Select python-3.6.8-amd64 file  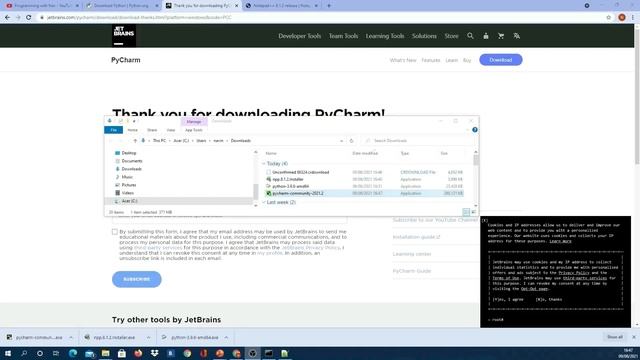click(291, 187)
